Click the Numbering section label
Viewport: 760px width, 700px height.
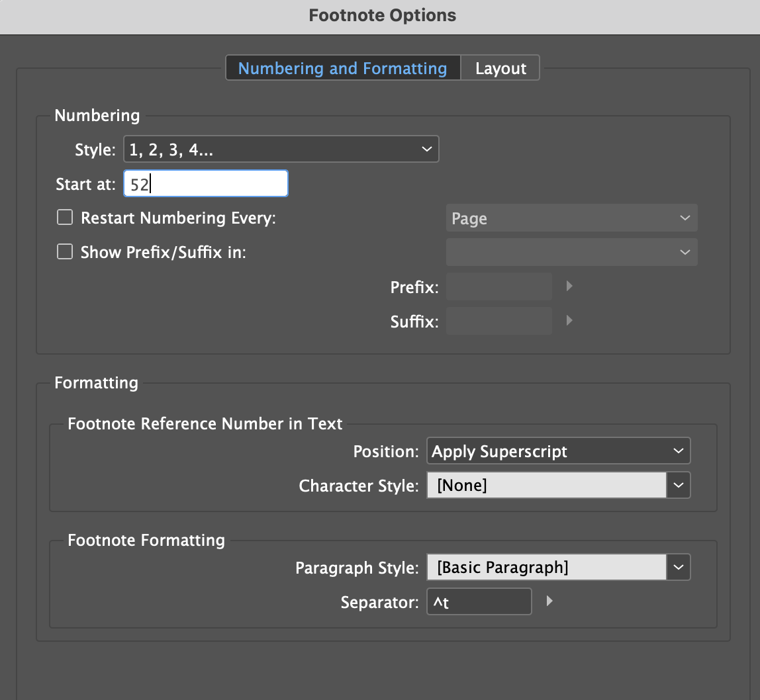coord(97,115)
